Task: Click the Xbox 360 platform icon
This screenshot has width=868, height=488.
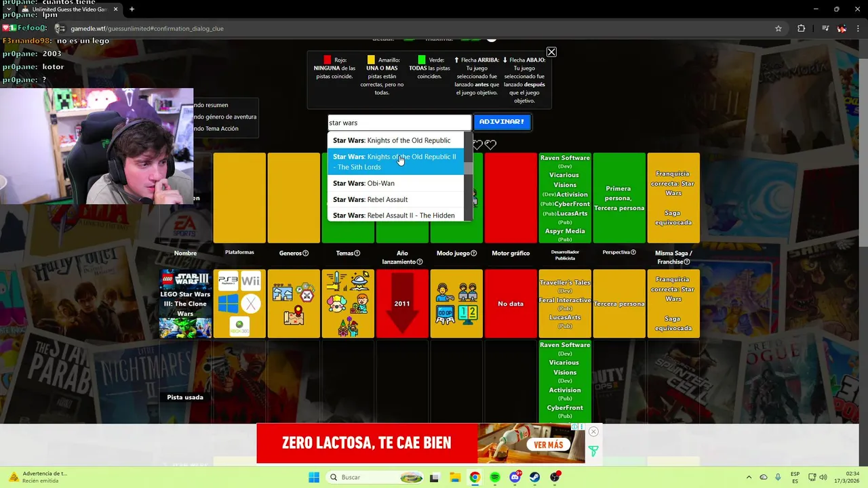Action: coord(239,326)
